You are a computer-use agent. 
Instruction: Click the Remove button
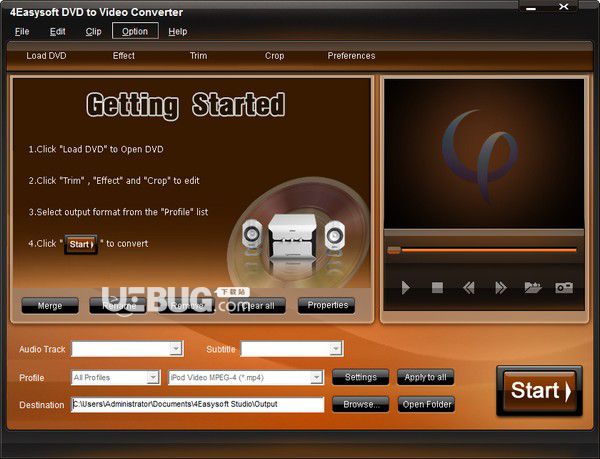(x=187, y=306)
